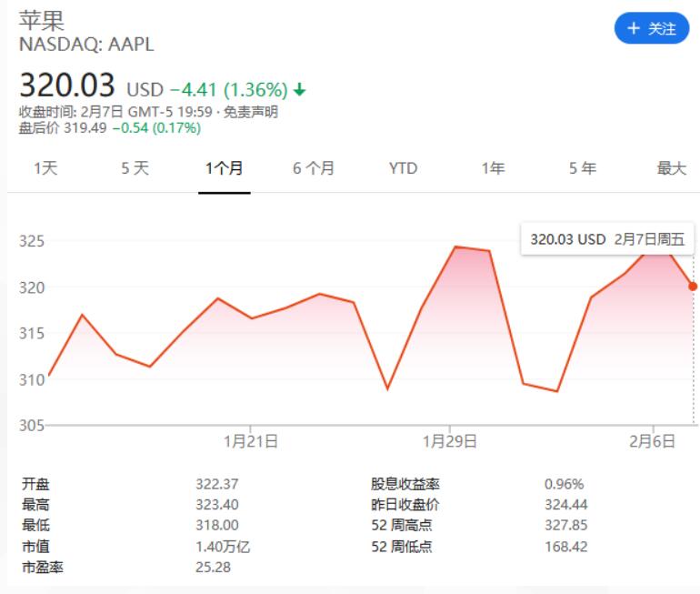The image size is (700, 594).
Task: Click the 市盈率 label
Action: point(43,568)
